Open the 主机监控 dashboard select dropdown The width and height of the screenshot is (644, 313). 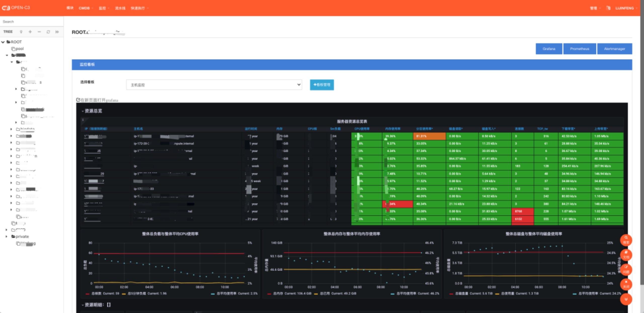214,85
